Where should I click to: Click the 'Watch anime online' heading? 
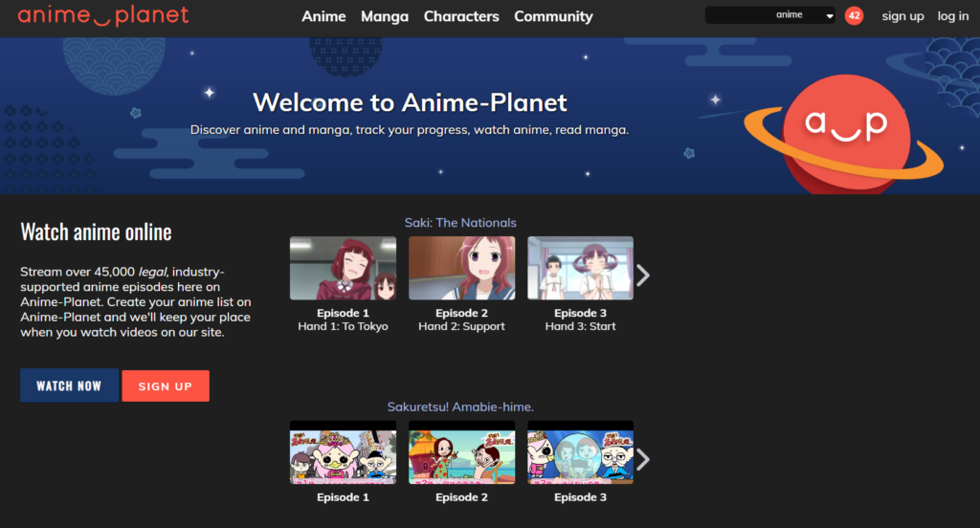[x=97, y=231]
